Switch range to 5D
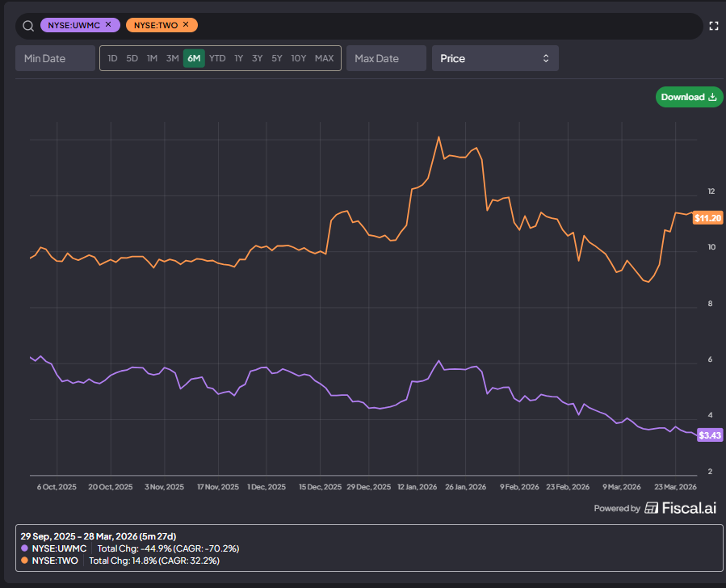Image resolution: width=726 pixels, height=588 pixels. point(132,58)
